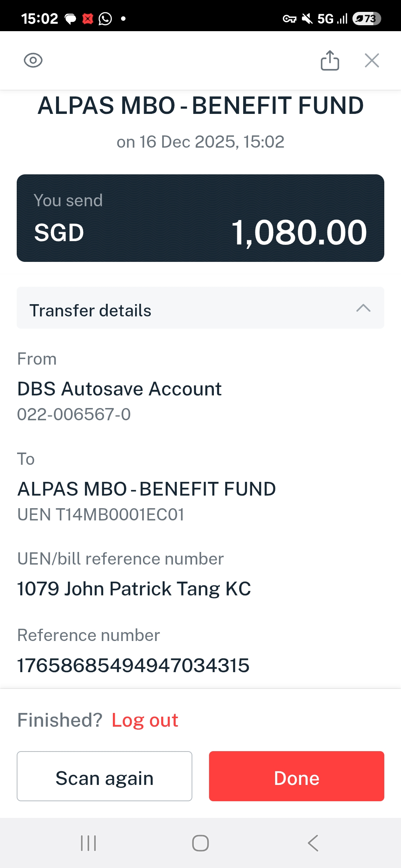
Task: Tap the Log out link
Action: [x=145, y=720]
